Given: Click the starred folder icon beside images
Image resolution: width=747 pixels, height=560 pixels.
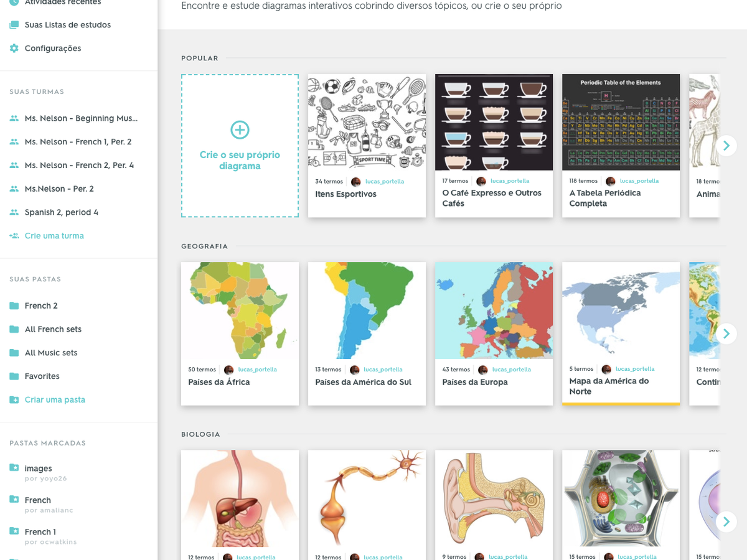Looking at the screenshot, I should [x=14, y=468].
